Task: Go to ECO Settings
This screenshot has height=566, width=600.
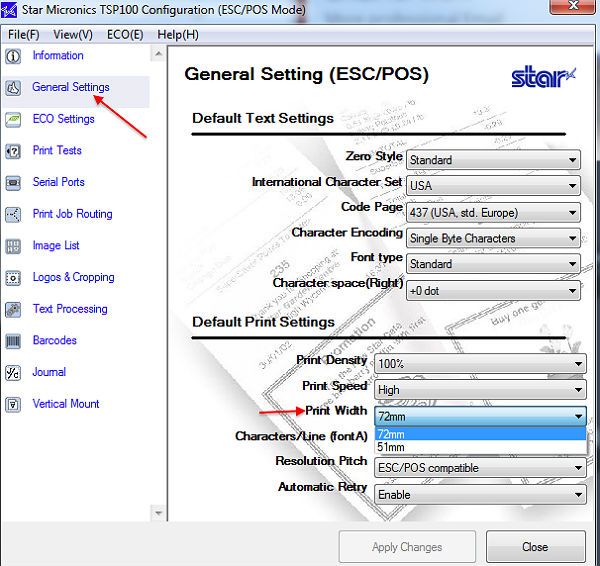Action: (64, 119)
